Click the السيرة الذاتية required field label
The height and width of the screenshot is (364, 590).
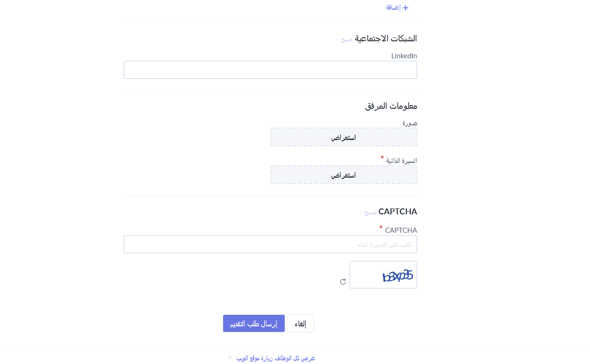click(x=401, y=161)
